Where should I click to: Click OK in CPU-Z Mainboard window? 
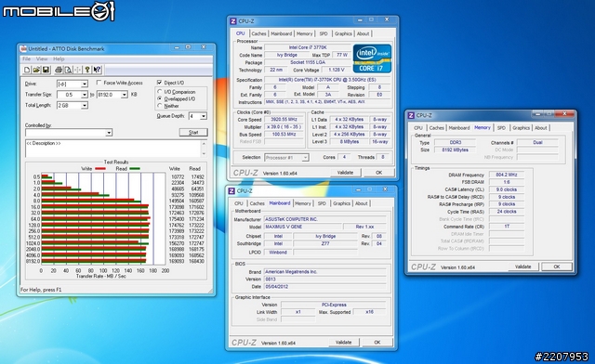pos(377,342)
